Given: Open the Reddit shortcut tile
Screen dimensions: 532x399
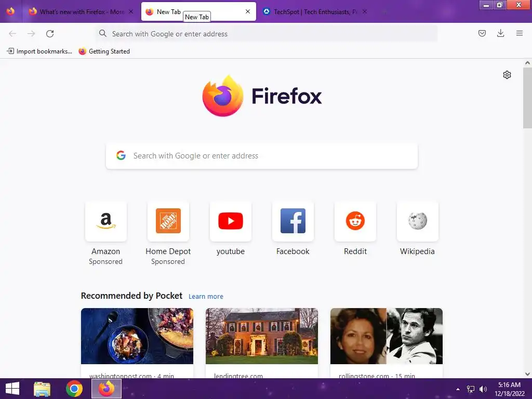Looking at the screenshot, I should 355,221.
